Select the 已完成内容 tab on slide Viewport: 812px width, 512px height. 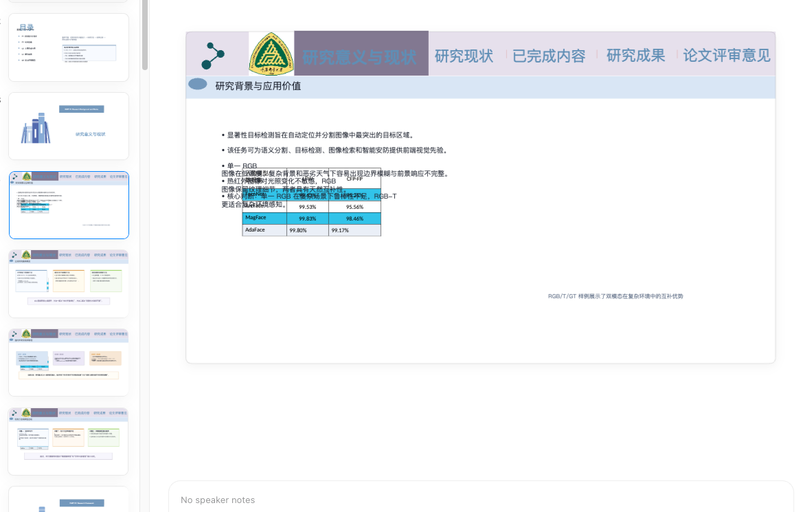point(549,56)
